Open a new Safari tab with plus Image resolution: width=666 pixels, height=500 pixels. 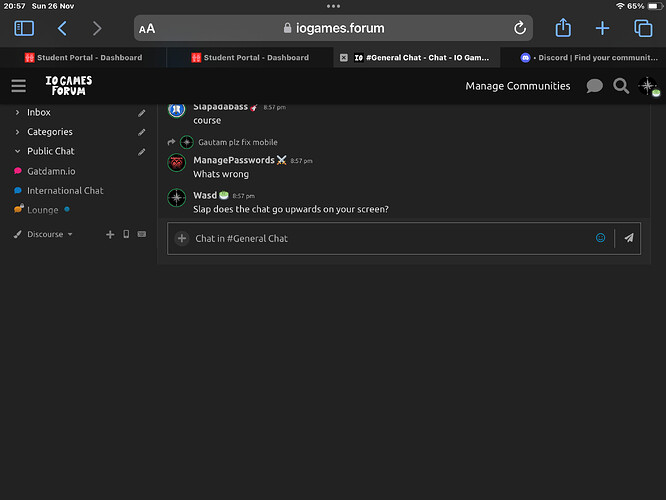[602, 28]
